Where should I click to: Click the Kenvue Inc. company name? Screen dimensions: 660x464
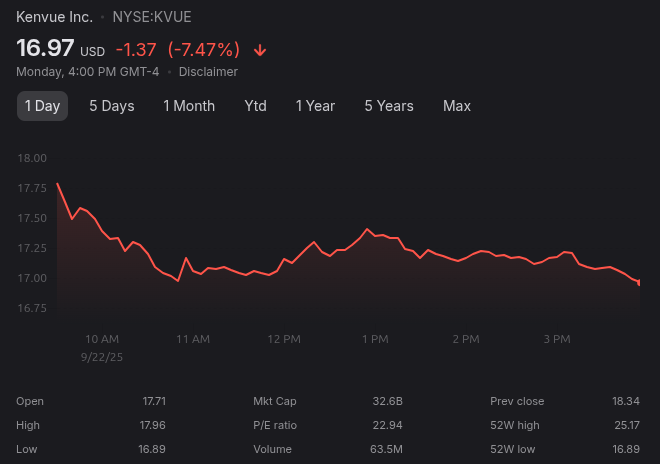[54, 17]
